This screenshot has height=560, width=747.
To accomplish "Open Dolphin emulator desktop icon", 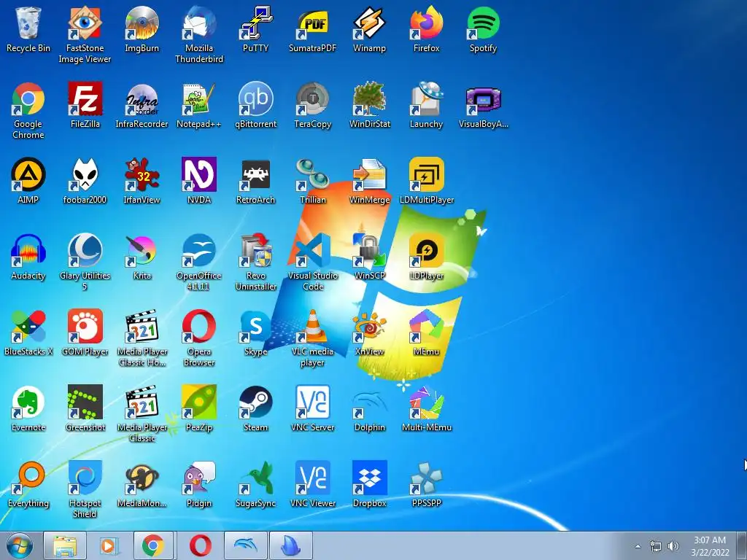I will pos(370,402).
